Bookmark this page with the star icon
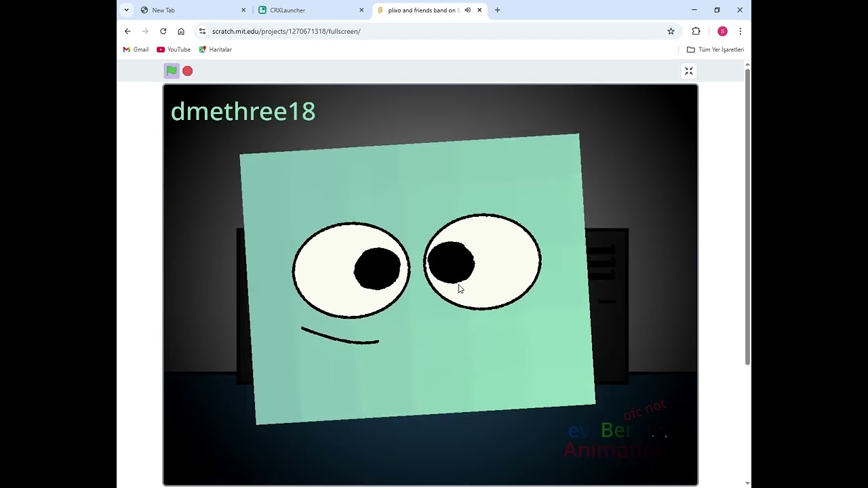 (671, 31)
